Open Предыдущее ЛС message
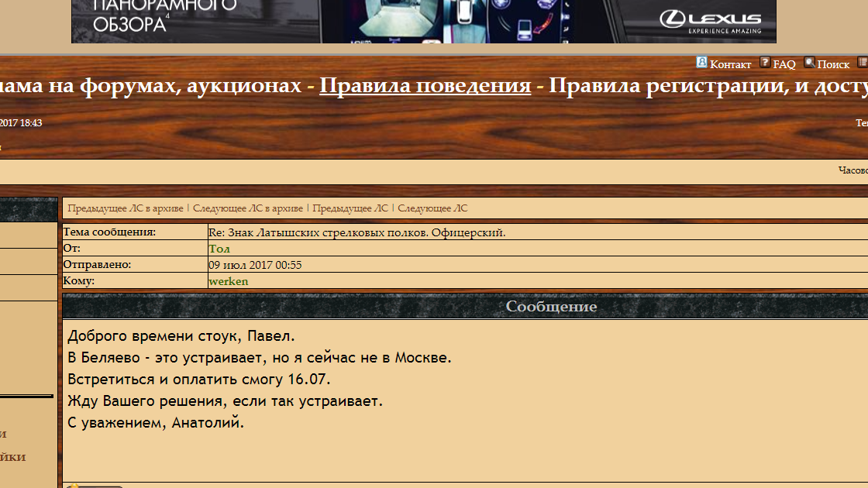Viewport: 868px width, 488px height. tap(350, 208)
